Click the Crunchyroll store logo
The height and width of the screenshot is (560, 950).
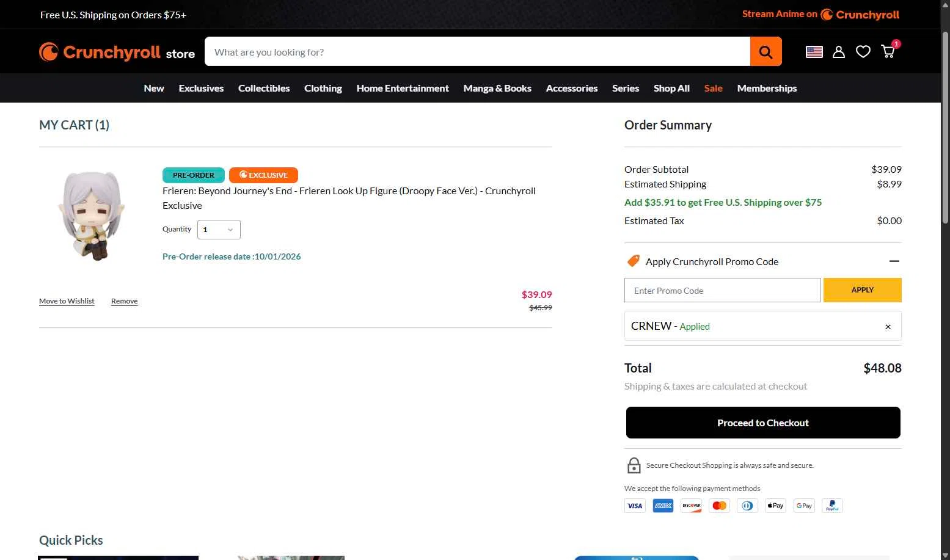pos(117,53)
